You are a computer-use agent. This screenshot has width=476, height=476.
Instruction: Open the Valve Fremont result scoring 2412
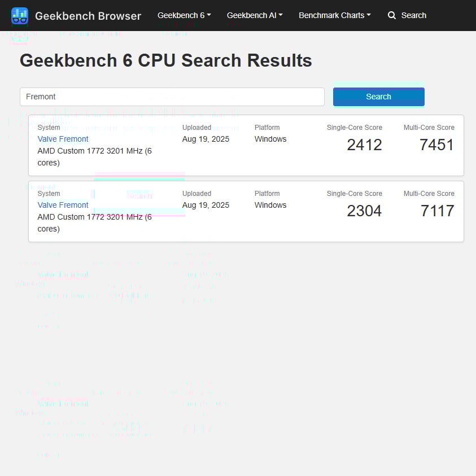click(x=63, y=139)
